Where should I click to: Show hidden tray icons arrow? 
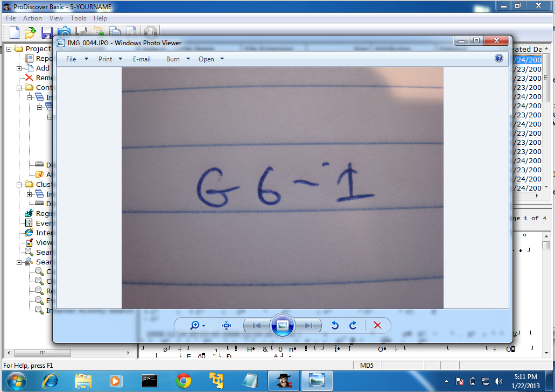click(x=446, y=381)
